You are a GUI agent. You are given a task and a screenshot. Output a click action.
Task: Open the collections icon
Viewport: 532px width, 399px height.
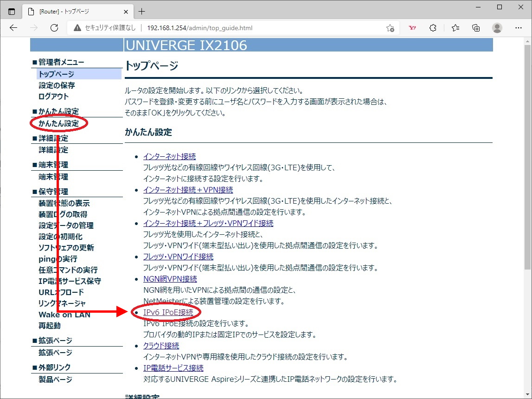pos(476,28)
